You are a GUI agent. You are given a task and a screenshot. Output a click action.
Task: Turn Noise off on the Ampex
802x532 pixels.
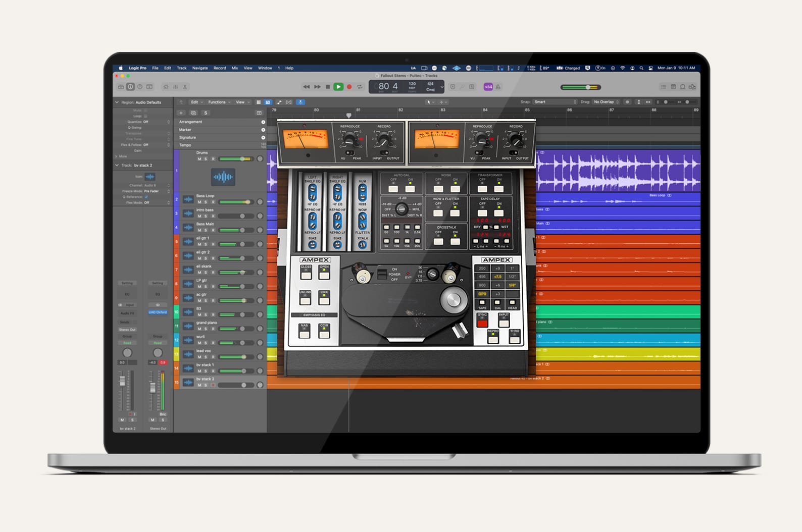pos(438,189)
